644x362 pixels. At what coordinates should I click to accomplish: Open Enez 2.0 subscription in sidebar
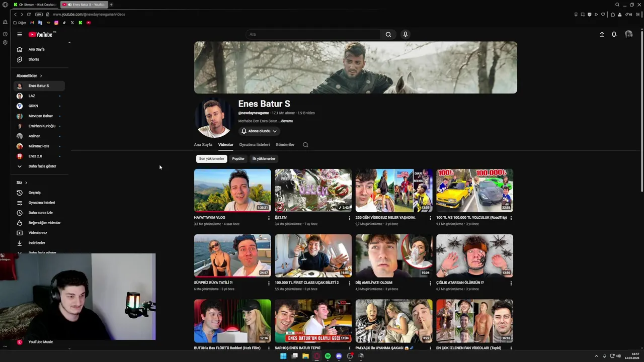[40, 156]
